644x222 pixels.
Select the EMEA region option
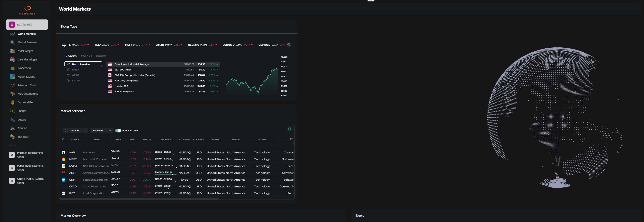coord(76,70)
